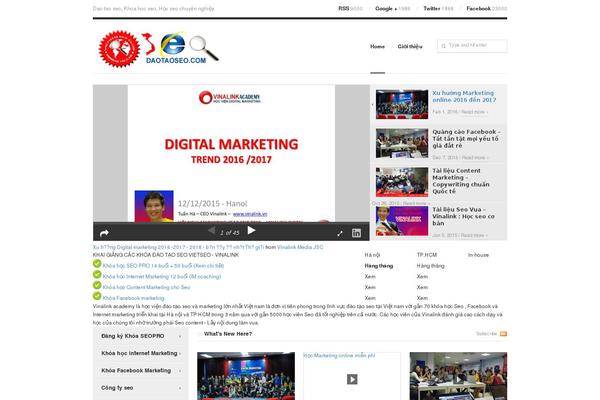Open the RSS link in top bar
The height and width of the screenshot is (400, 600).
[x=343, y=8]
